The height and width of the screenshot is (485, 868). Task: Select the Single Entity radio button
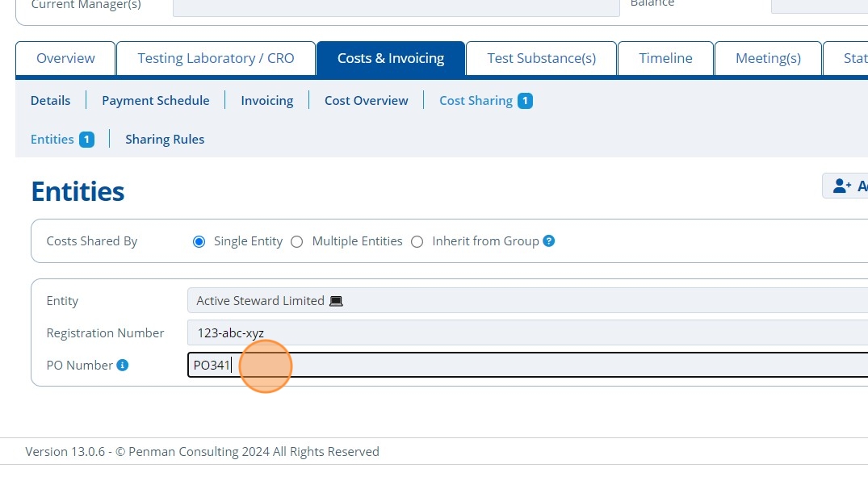point(199,242)
